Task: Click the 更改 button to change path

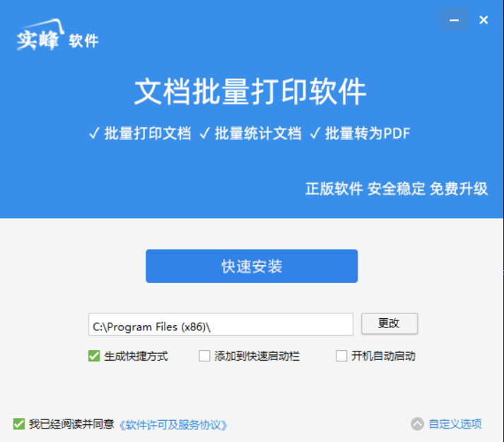Action: [389, 324]
